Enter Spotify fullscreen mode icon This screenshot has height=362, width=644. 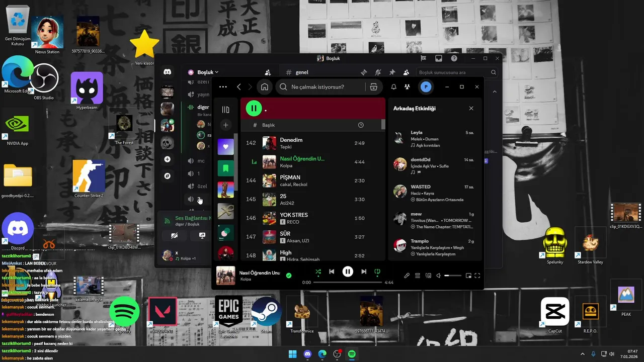point(477,276)
